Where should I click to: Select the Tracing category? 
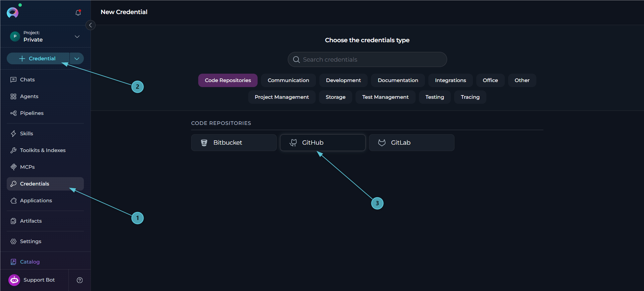pyautogui.click(x=470, y=97)
